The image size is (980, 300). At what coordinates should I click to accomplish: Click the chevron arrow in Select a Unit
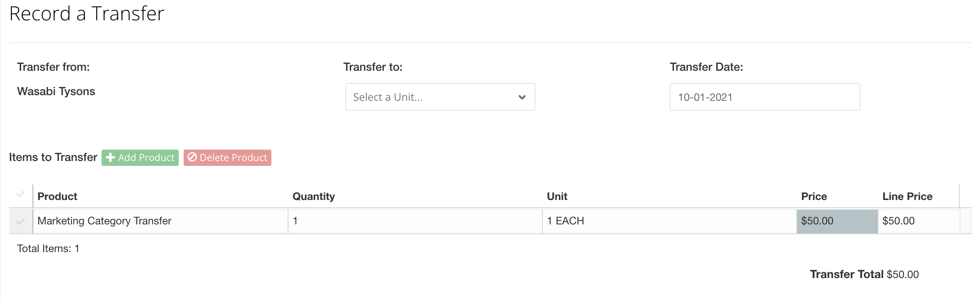[522, 97]
